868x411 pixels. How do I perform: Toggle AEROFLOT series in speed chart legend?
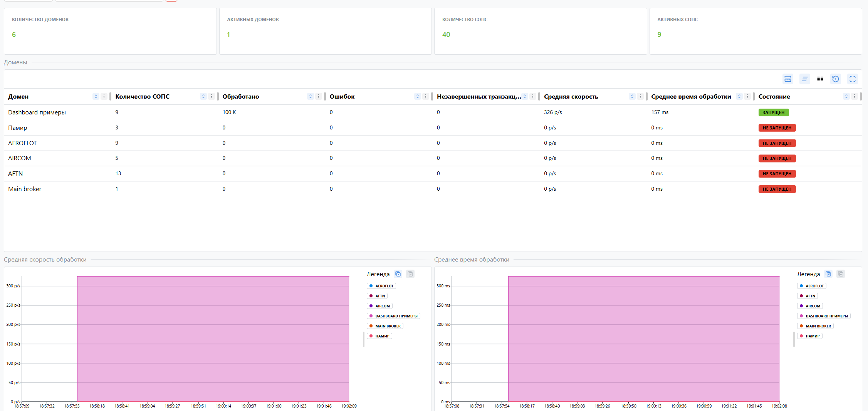pyautogui.click(x=381, y=286)
